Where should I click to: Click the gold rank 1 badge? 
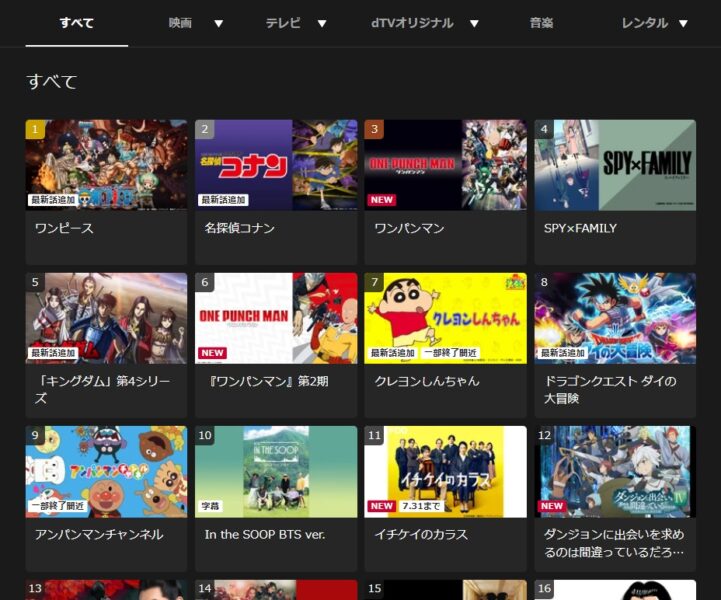35,129
